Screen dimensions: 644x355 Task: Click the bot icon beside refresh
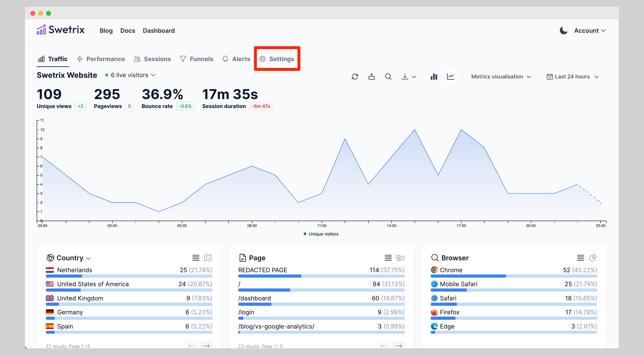pyautogui.click(x=372, y=77)
